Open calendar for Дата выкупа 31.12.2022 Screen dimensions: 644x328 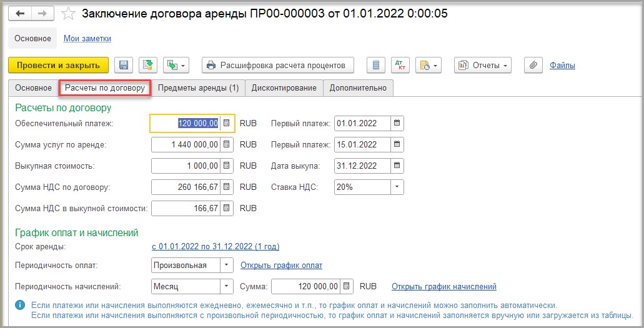397,166
